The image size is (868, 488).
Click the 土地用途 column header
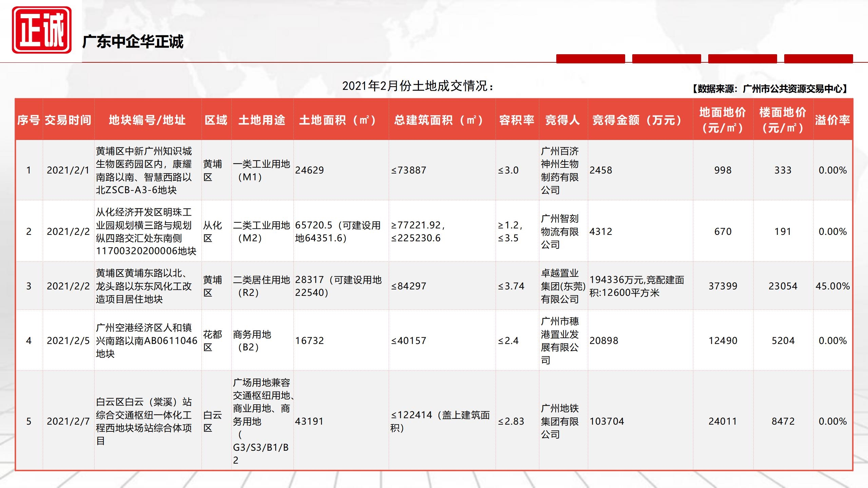tap(262, 120)
